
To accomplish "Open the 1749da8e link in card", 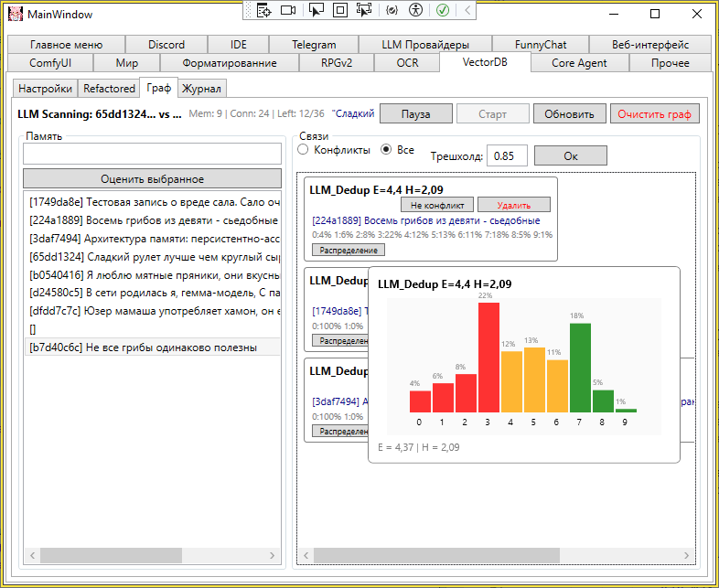I will click(340, 311).
